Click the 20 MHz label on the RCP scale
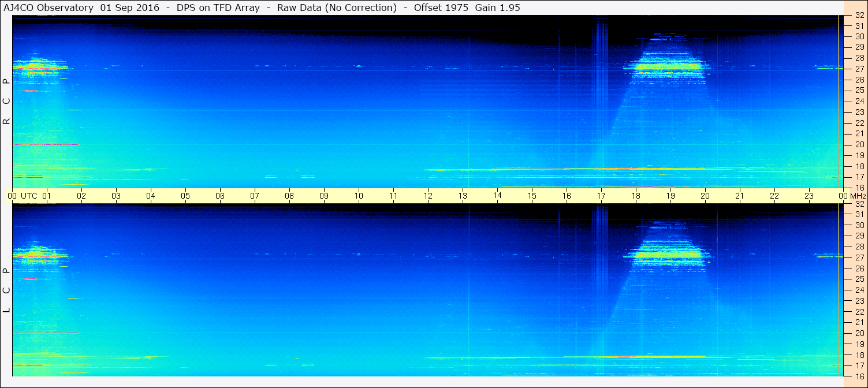 click(859, 144)
